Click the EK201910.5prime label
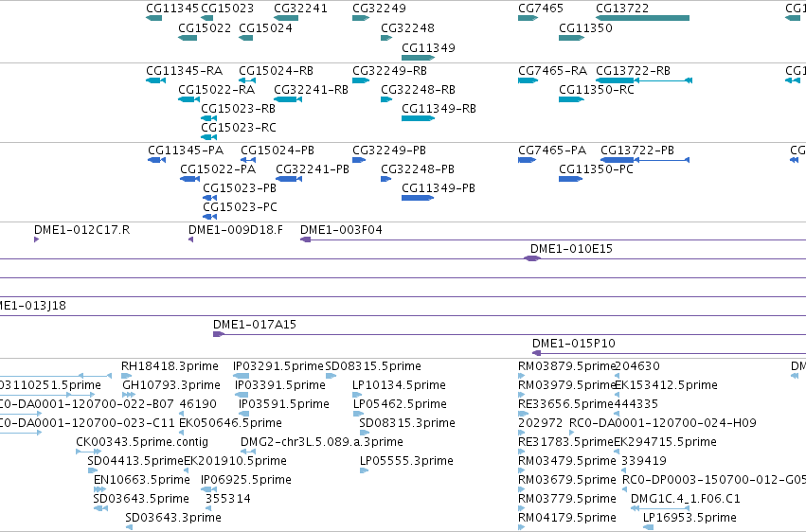The image size is (806, 532). 236,461
